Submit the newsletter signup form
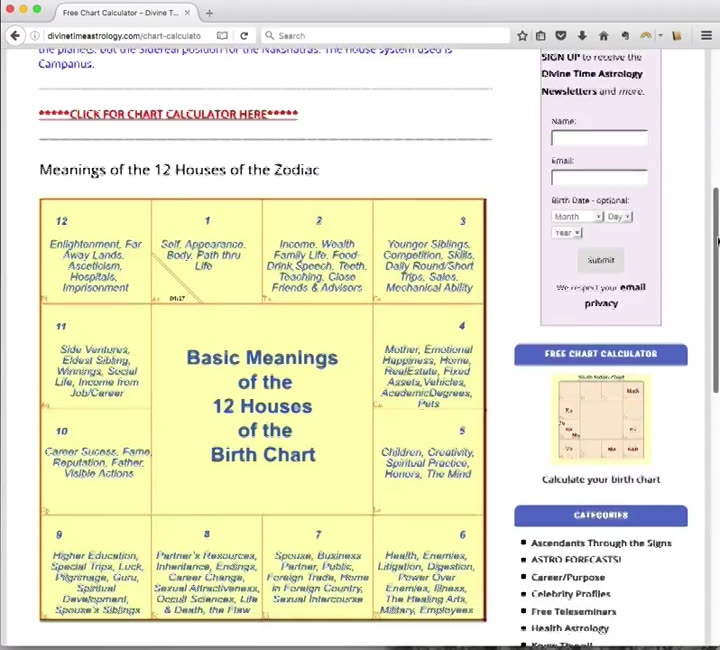Viewport: 720px width, 650px height. pyautogui.click(x=601, y=260)
